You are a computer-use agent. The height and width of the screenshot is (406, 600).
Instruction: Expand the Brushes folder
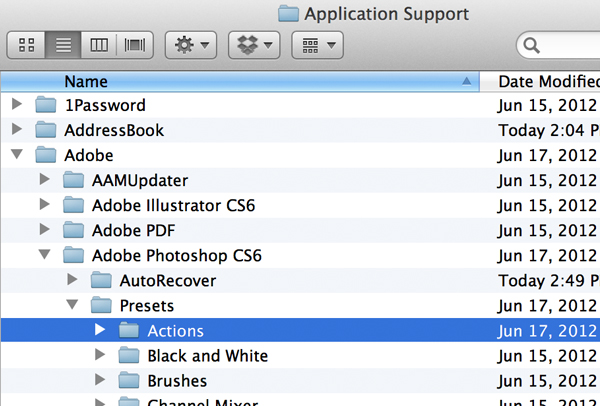100,380
